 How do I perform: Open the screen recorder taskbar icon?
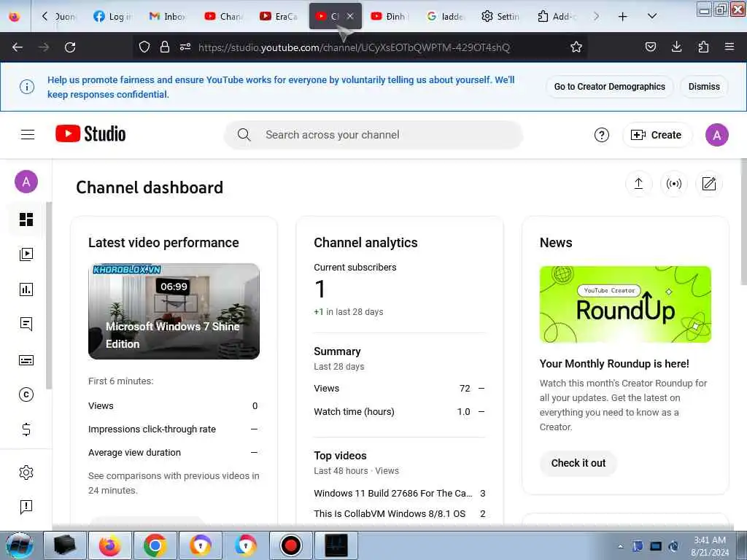pyautogui.click(x=290, y=545)
